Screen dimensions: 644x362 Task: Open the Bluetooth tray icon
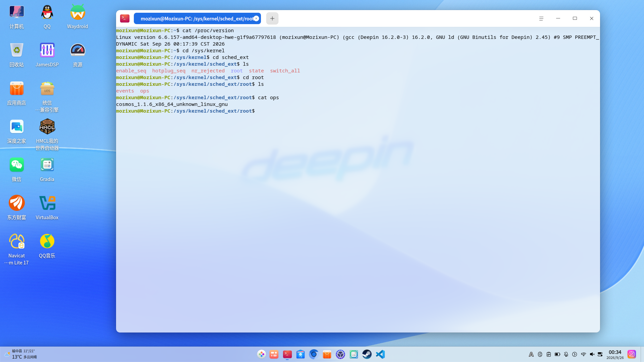tap(540, 354)
